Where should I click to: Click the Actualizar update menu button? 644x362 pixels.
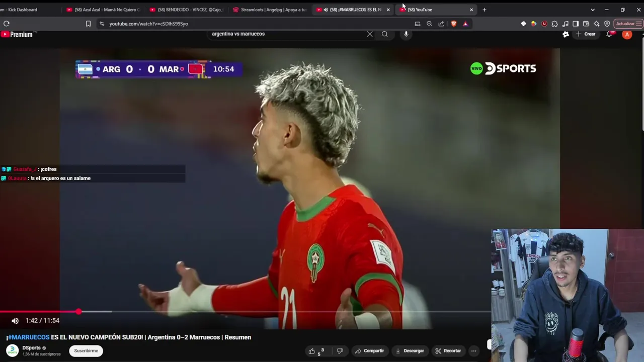628,24
